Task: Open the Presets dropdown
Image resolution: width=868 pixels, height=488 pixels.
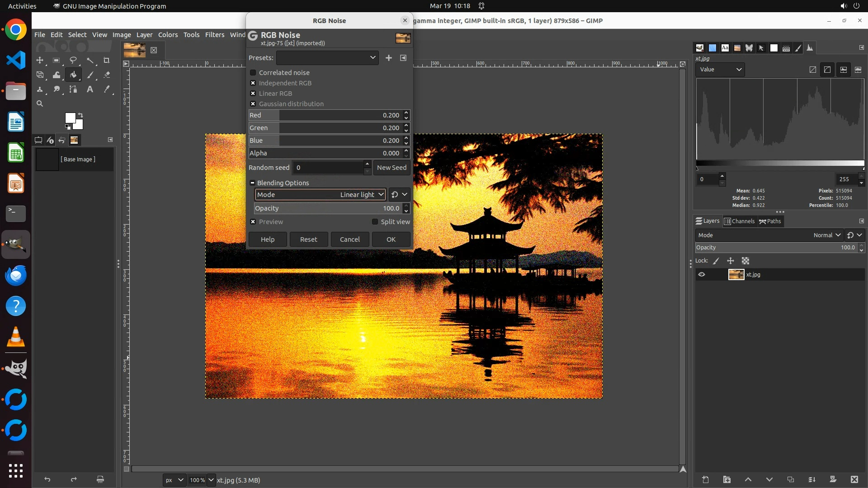Action: (327, 58)
